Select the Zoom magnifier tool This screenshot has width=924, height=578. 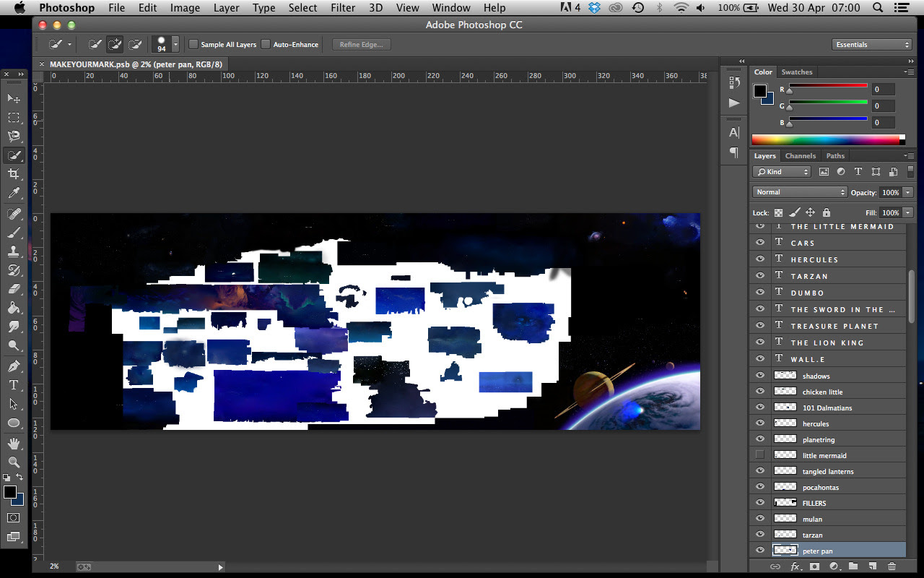pyautogui.click(x=14, y=462)
